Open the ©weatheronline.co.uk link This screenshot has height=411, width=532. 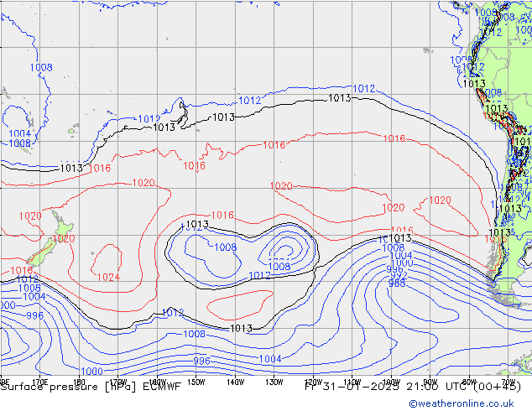point(461,403)
